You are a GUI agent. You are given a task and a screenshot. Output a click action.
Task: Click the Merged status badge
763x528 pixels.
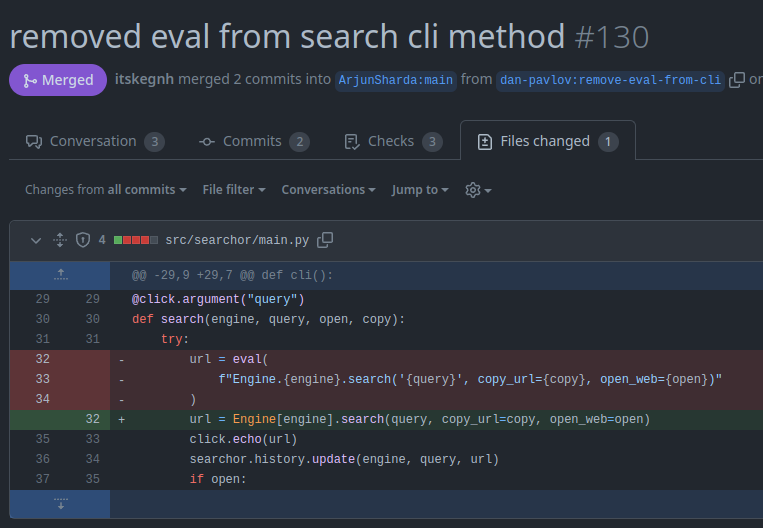(x=57, y=80)
